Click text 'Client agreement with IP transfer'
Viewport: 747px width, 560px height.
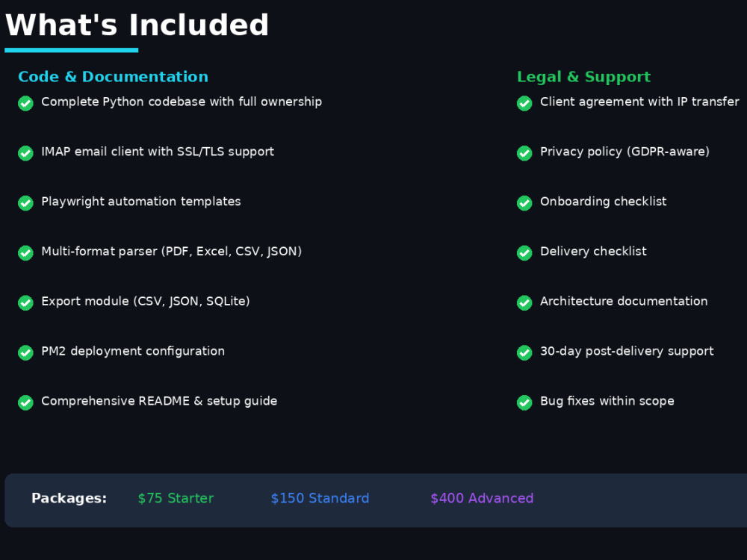pos(640,102)
